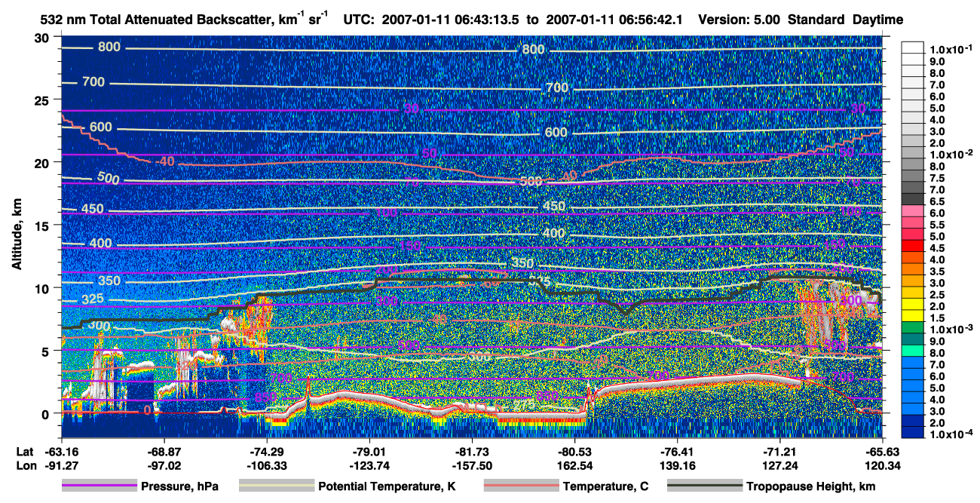Screen dimensions: 980x503
Task: Click latitude value -81.73
Action: [471, 452]
